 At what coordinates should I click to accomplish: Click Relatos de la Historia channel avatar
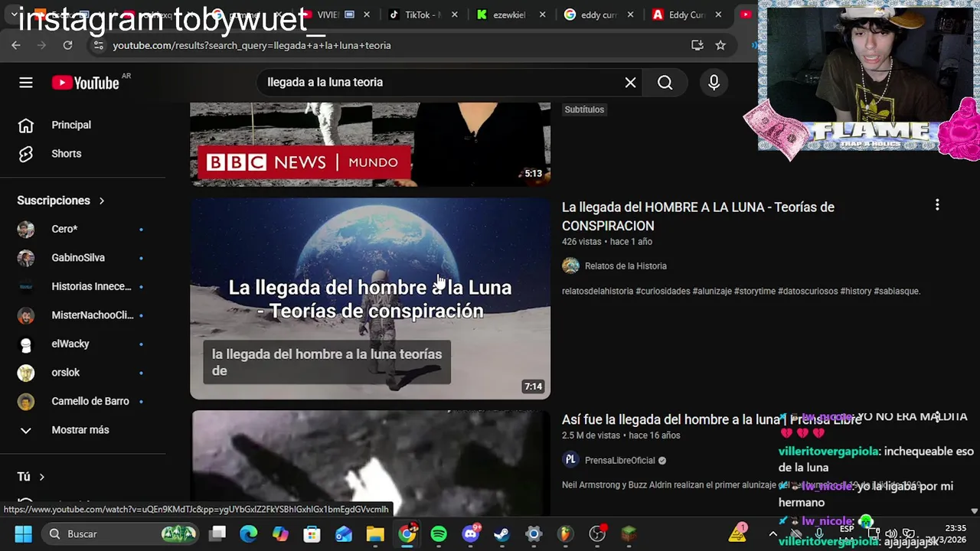[570, 266]
